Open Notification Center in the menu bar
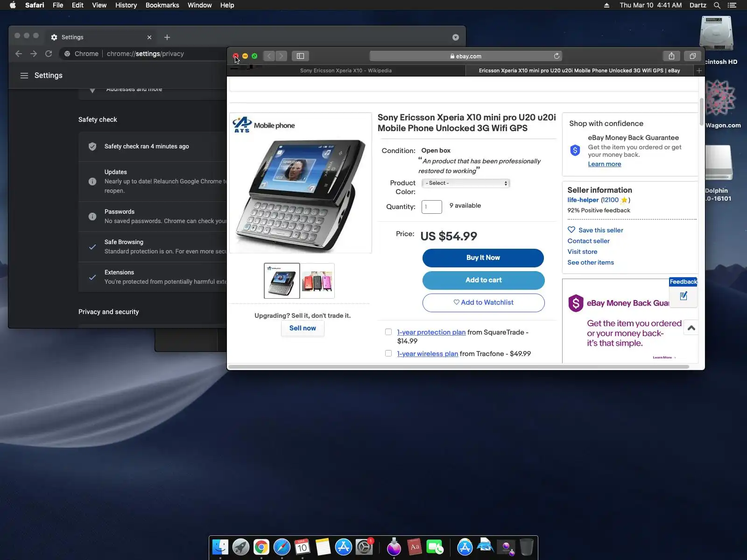This screenshot has height=560, width=747. coord(732,5)
